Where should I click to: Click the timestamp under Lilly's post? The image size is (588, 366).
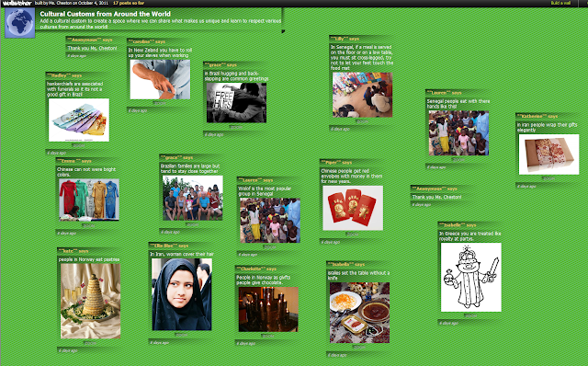point(340,129)
